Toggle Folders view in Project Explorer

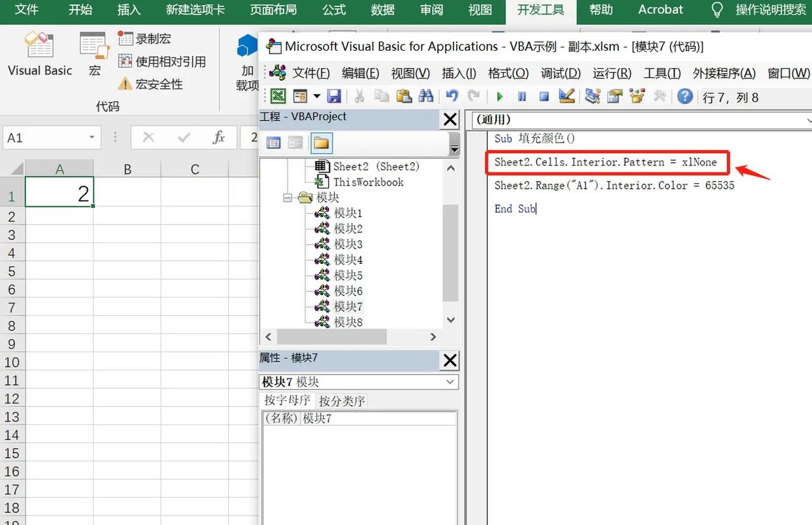point(321,143)
